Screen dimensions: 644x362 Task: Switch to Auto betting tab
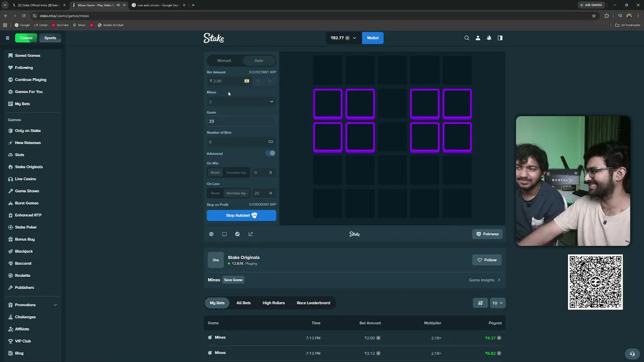[x=259, y=60]
